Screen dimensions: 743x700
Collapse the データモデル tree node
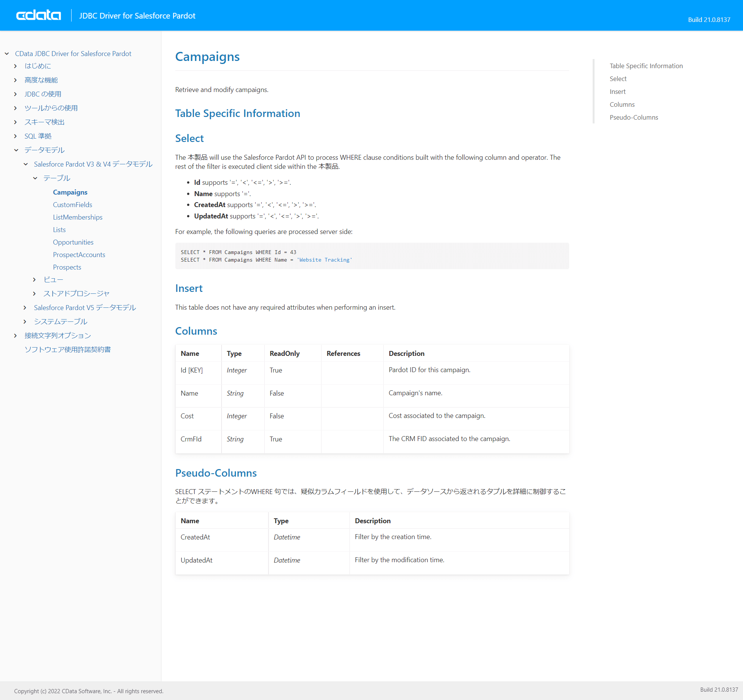(x=16, y=150)
